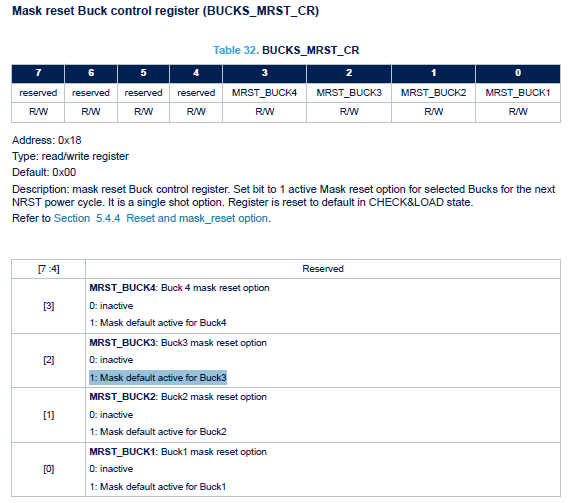573x503 pixels.
Task: Select bit 0 header cell
Action: (x=518, y=73)
